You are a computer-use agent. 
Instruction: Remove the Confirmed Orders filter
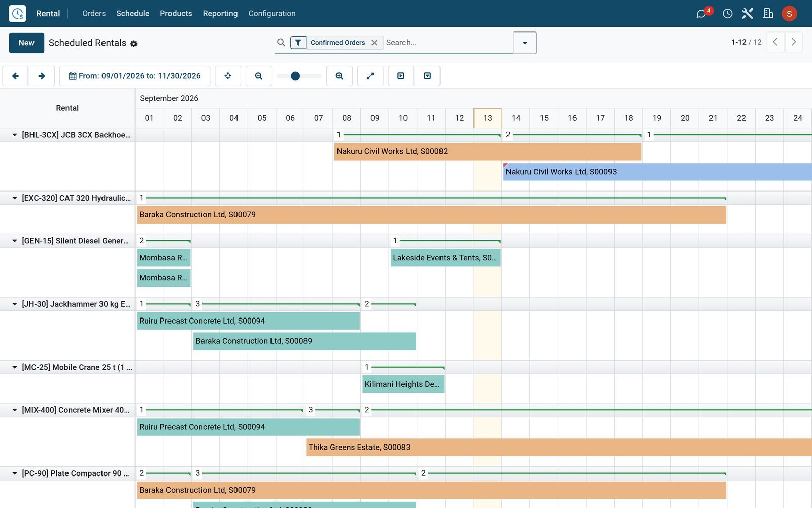(374, 43)
